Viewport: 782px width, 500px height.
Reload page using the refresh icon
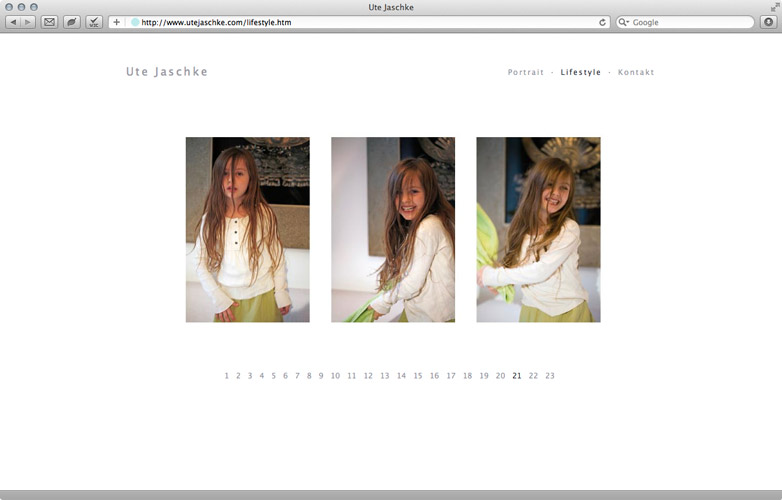[602, 22]
